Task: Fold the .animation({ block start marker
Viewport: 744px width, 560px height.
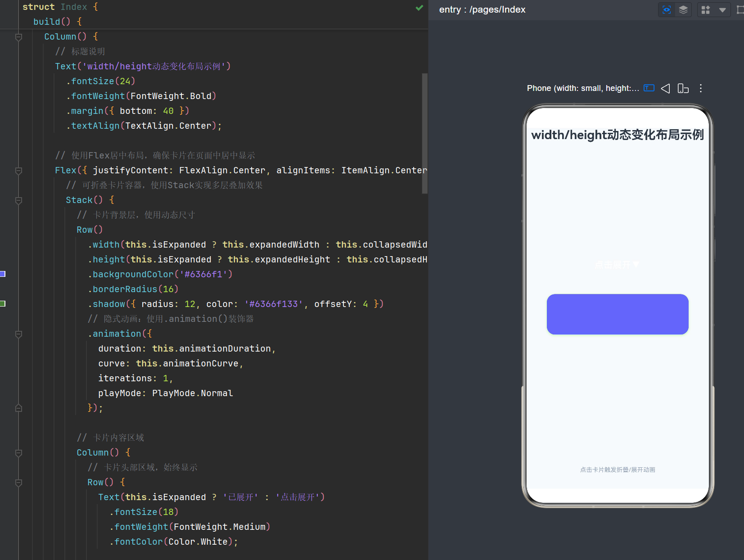Action: (18, 334)
